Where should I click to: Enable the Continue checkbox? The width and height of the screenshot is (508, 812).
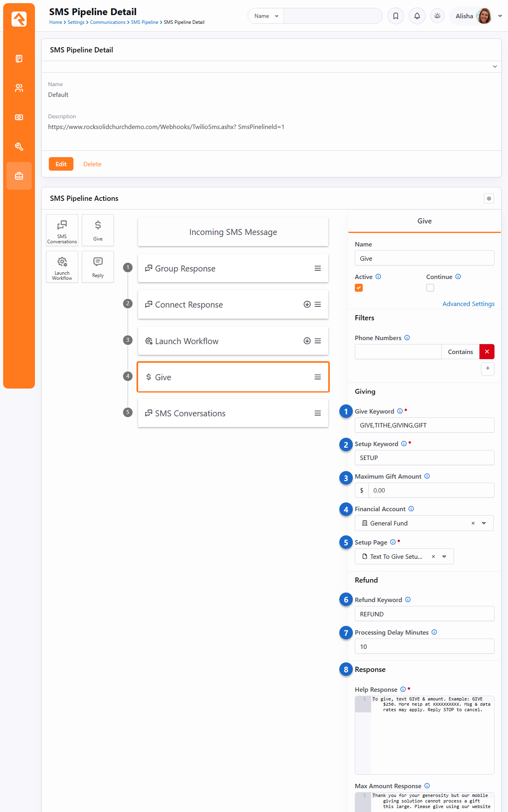click(x=430, y=288)
